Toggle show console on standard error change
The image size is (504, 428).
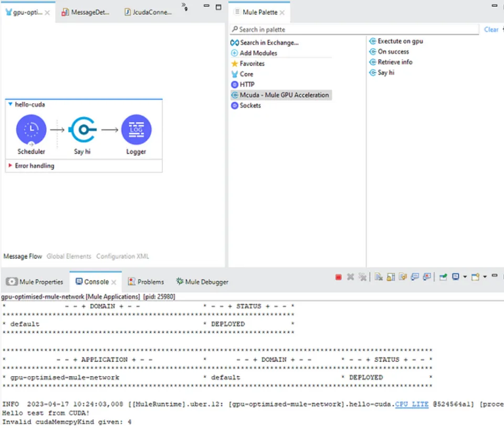[427, 277]
